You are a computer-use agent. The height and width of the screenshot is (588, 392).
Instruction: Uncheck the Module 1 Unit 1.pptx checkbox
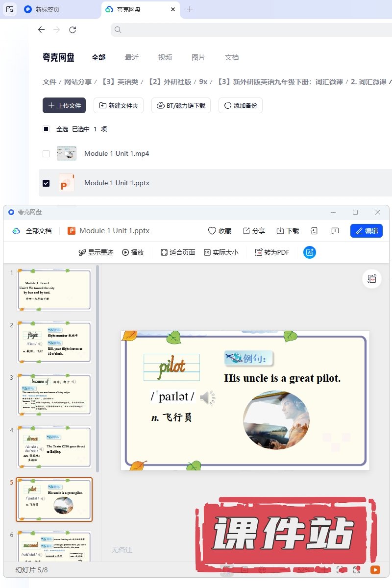[46, 183]
